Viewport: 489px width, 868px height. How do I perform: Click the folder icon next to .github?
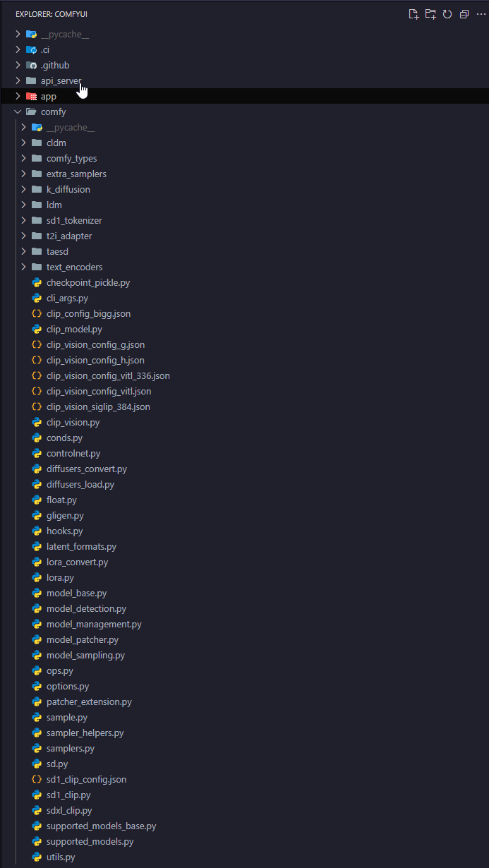[31, 65]
